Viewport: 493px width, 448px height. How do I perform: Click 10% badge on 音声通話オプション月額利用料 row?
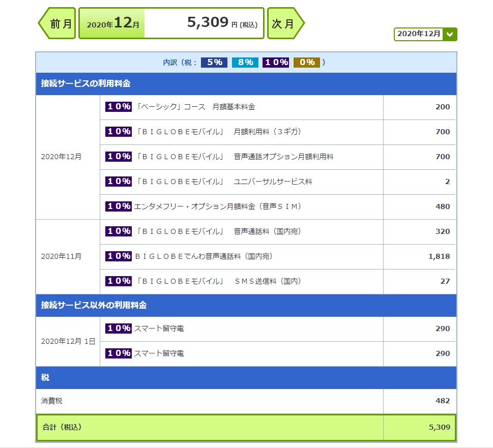119,156
